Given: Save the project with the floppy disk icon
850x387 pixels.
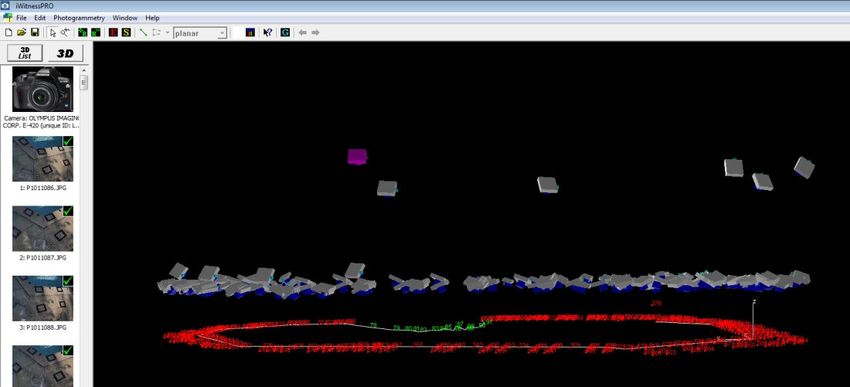Looking at the screenshot, I should click(35, 33).
